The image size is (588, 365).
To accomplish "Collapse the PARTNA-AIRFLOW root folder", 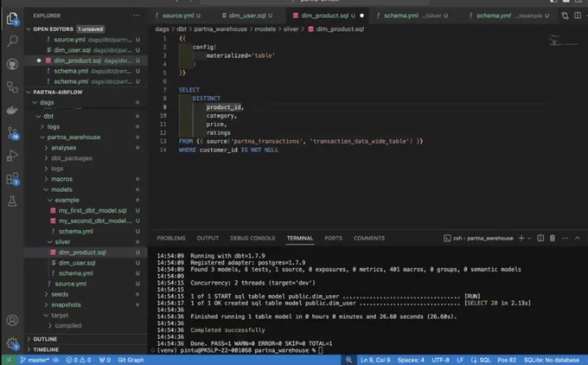I will pos(29,92).
